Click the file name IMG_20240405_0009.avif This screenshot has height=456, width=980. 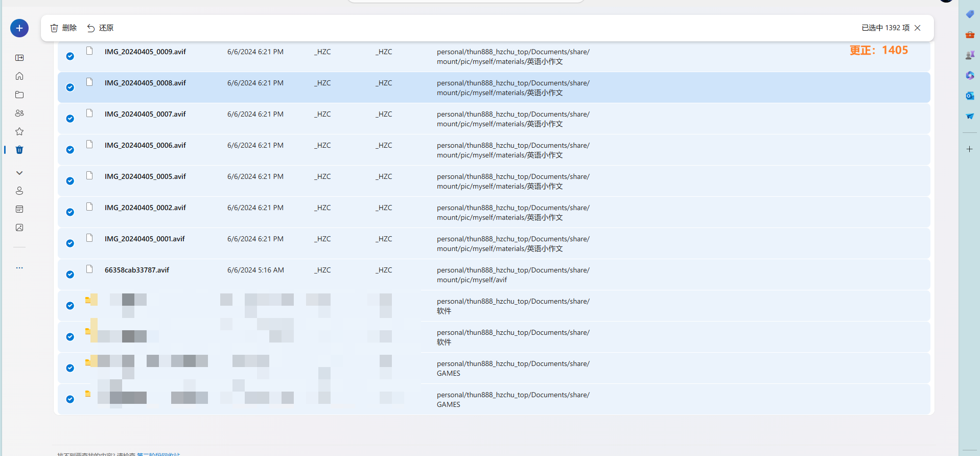pyautogui.click(x=145, y=52)
